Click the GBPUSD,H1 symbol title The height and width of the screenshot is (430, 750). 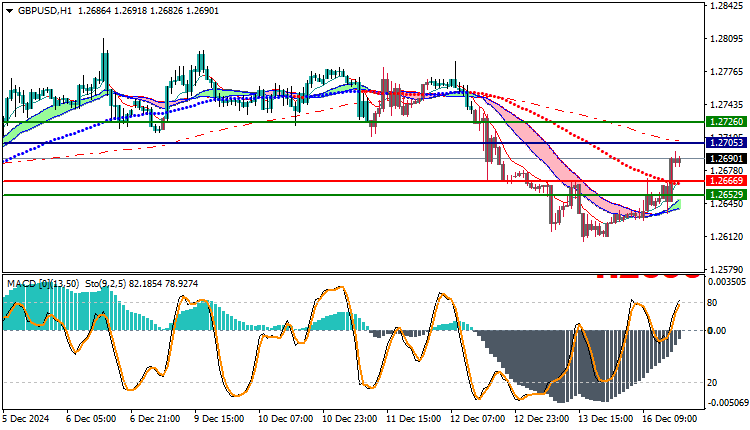(x=44, y=11)
